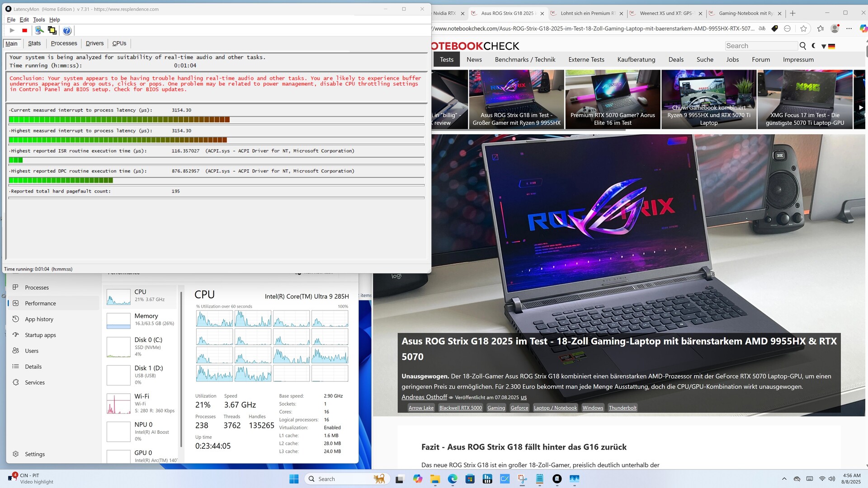Open Users page in Task Manager
This screenshot has height=488, width=868.
click(x=53, y=351)
